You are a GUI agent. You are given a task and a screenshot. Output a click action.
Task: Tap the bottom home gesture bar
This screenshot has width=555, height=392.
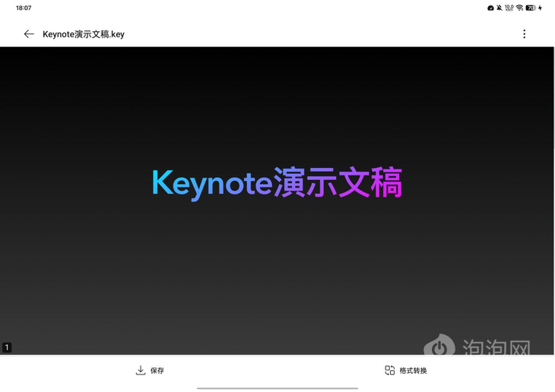tap(277, 388)
